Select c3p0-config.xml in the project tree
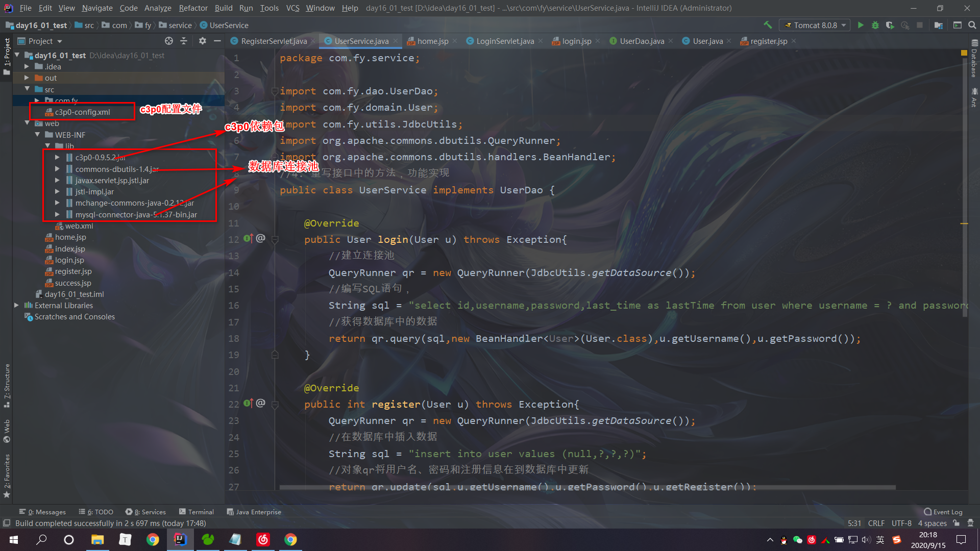This screenshot has height=551, width=980. tap(82, 112)
